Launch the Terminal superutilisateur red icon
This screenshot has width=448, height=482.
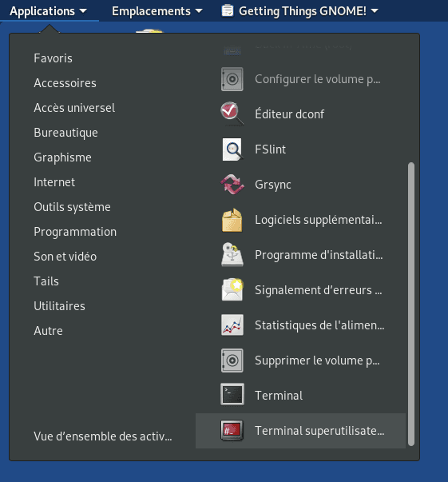(232, 430)
